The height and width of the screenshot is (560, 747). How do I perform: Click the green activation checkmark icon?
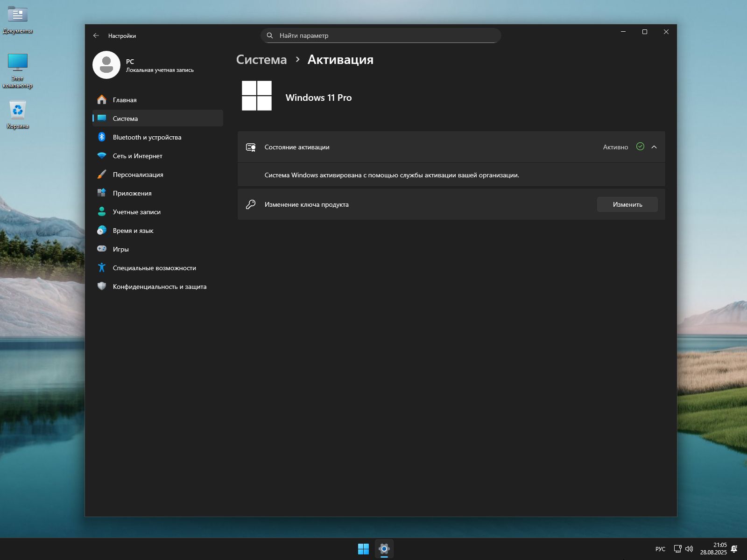pos(640,147)
